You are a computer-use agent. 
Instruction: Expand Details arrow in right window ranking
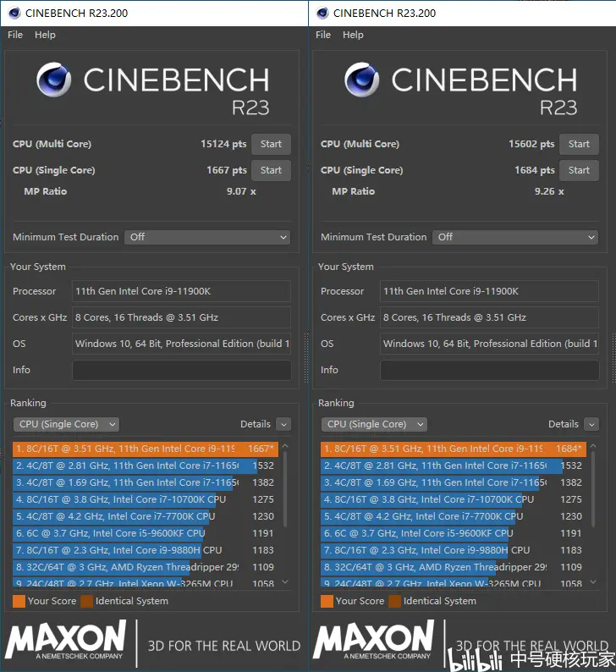pos(591,424)
